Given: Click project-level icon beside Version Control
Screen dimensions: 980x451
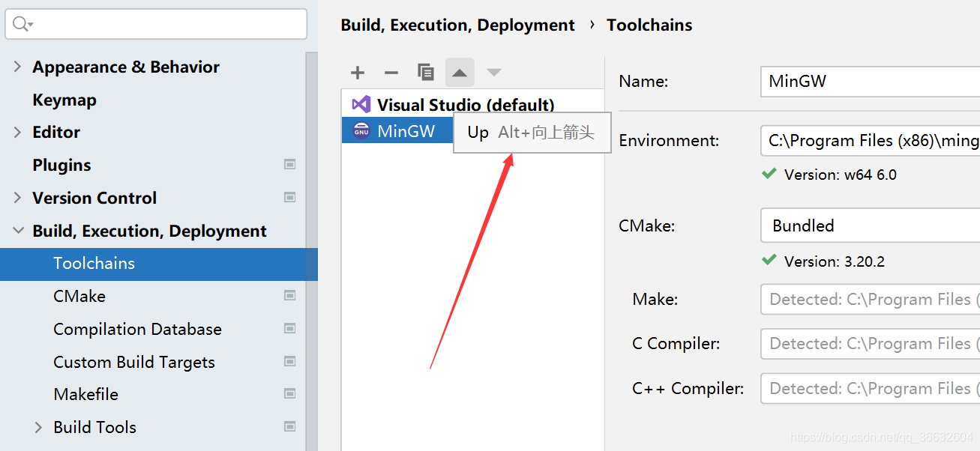Looking at the screenshot, I should pyautogui.click(x=290, y=198).
